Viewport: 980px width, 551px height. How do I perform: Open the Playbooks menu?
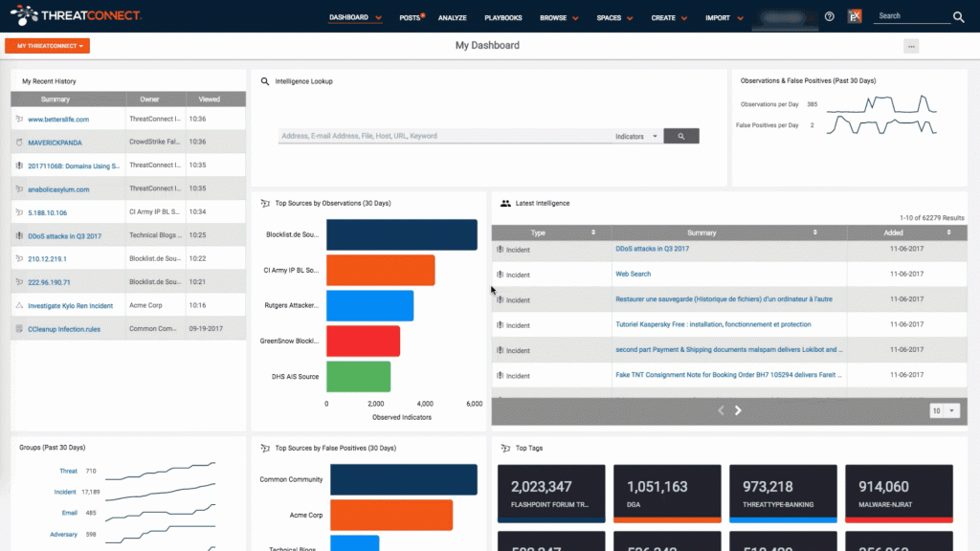(x=502, y=17)
